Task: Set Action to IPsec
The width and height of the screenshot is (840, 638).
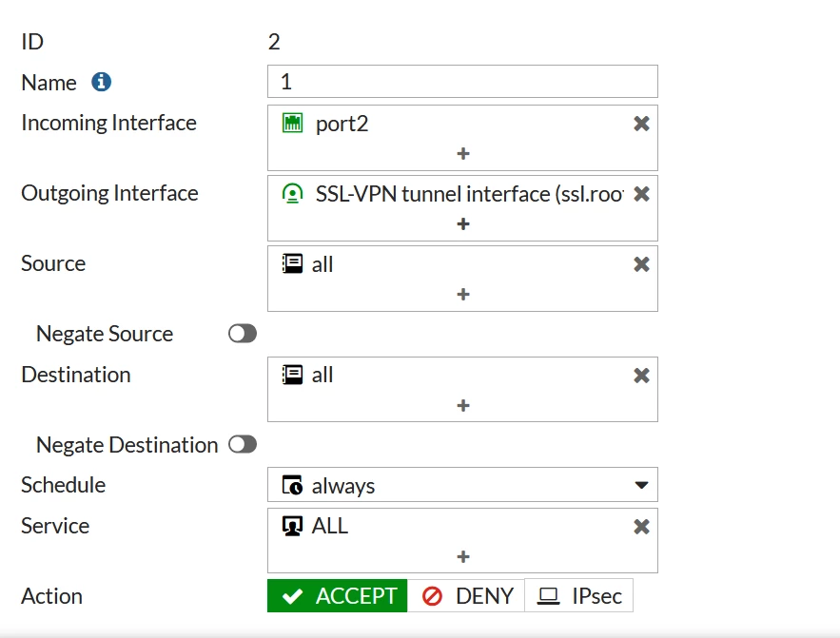Action: [579, 596]
